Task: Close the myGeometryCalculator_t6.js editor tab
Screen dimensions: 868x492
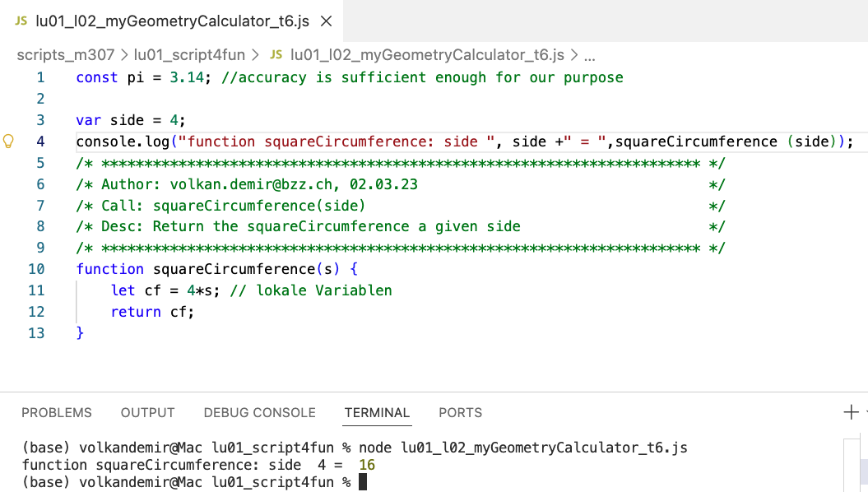Action: (x=326, y=21)
